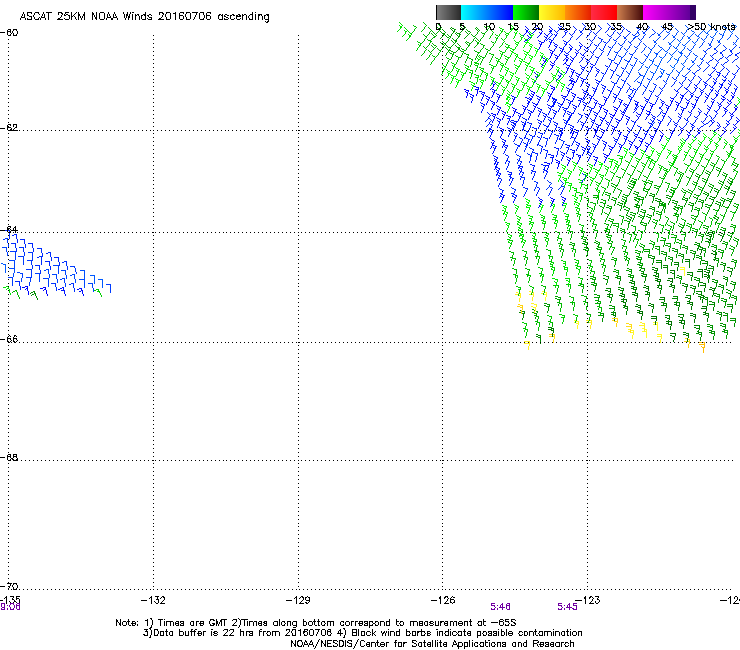Click the gray 0-5 knots color swatch

pyautogui.click(x=448, y=12)
